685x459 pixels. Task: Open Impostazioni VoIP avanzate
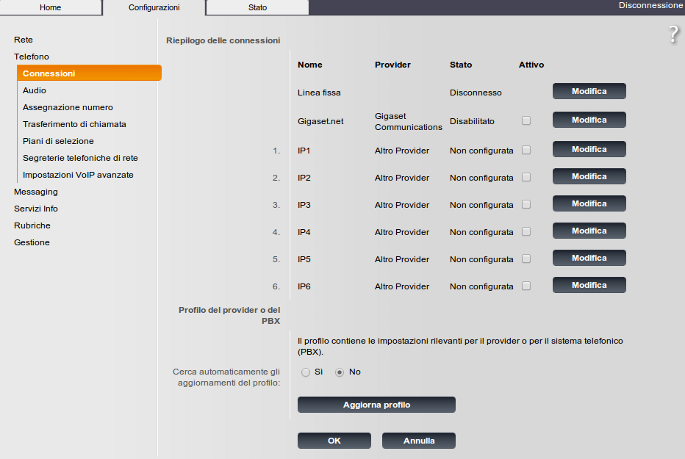click(78, 175)
